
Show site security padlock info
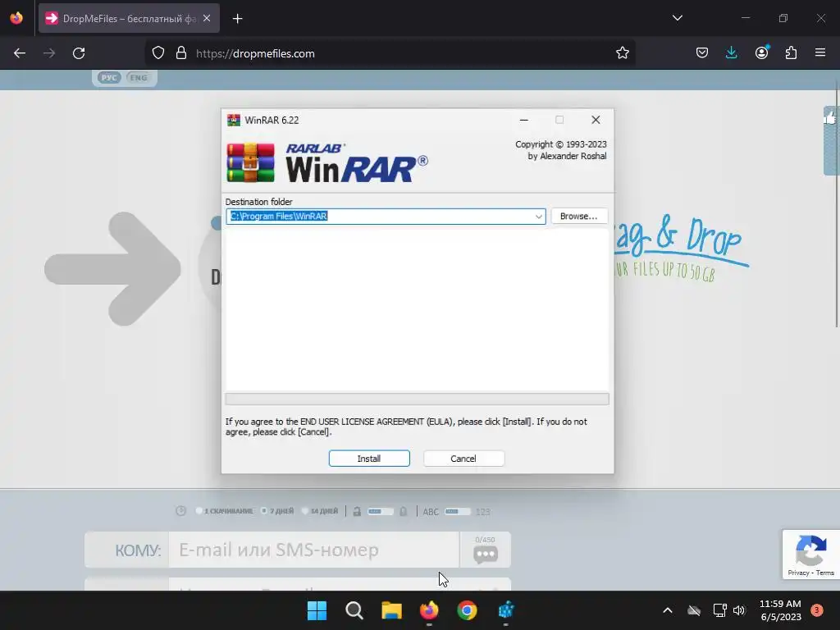[x=181, y=53]
